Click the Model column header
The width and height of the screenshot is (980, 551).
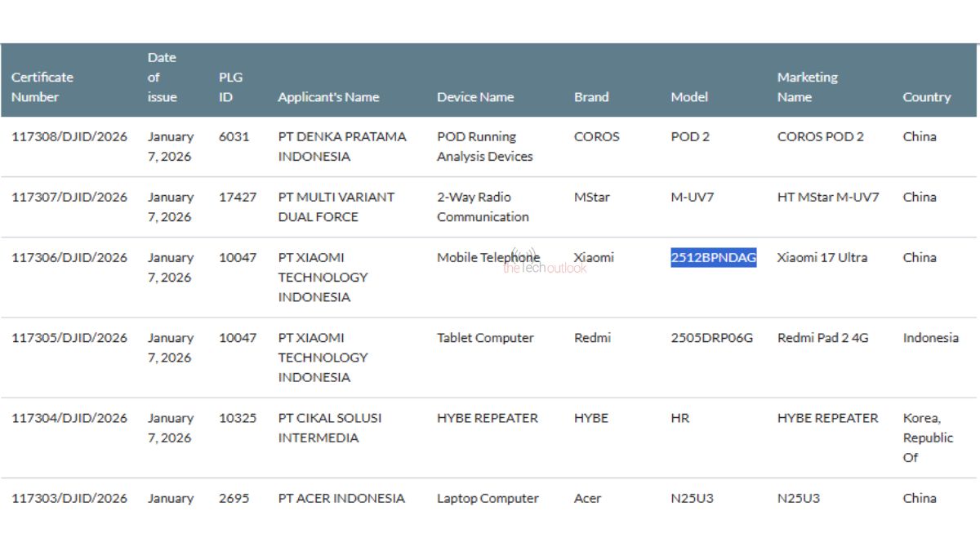(688, 97)
